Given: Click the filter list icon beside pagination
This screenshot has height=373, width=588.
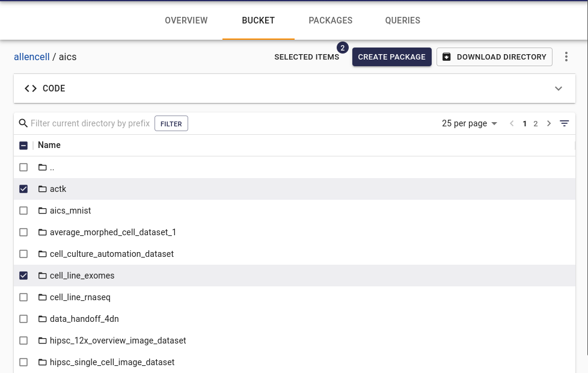Looking at the screenshot, I should tap(564, 123).
